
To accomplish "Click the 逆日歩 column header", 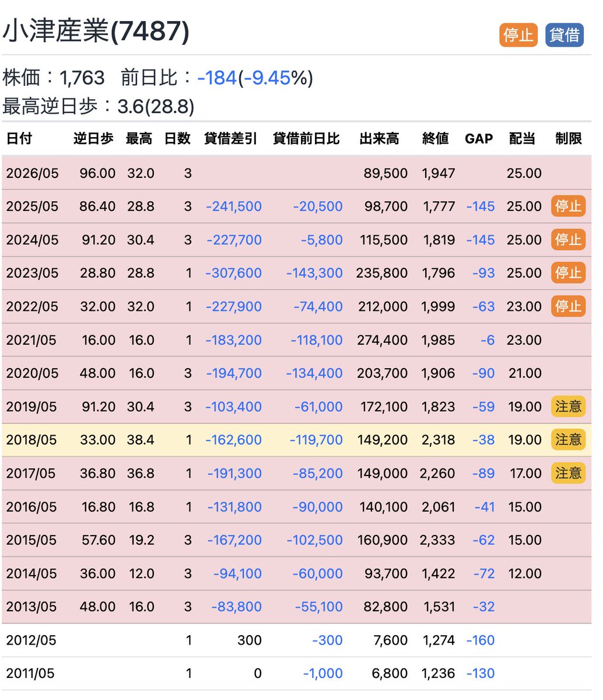I will (93, 139).
